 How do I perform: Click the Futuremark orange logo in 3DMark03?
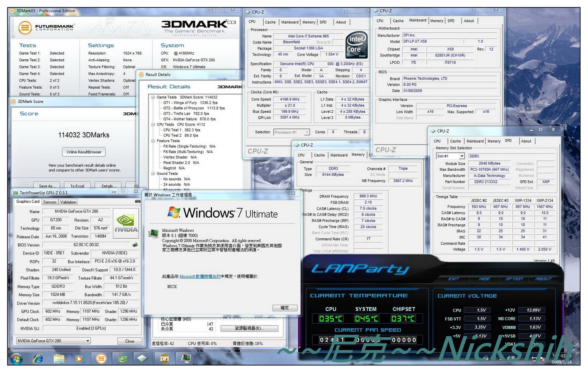click(x=25, y=28)
